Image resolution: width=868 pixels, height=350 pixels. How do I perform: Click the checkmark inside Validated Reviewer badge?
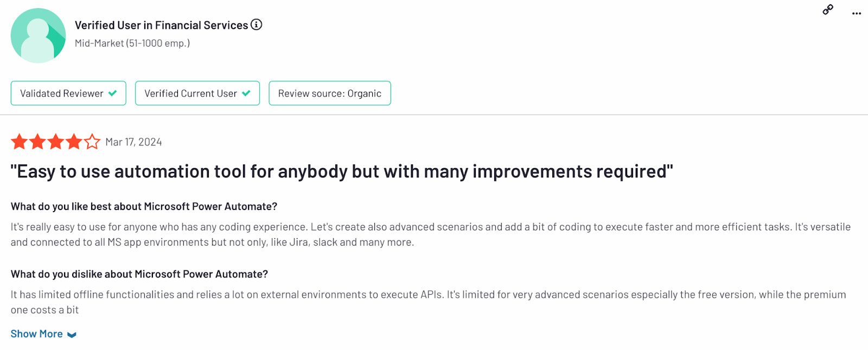(113, 93)
